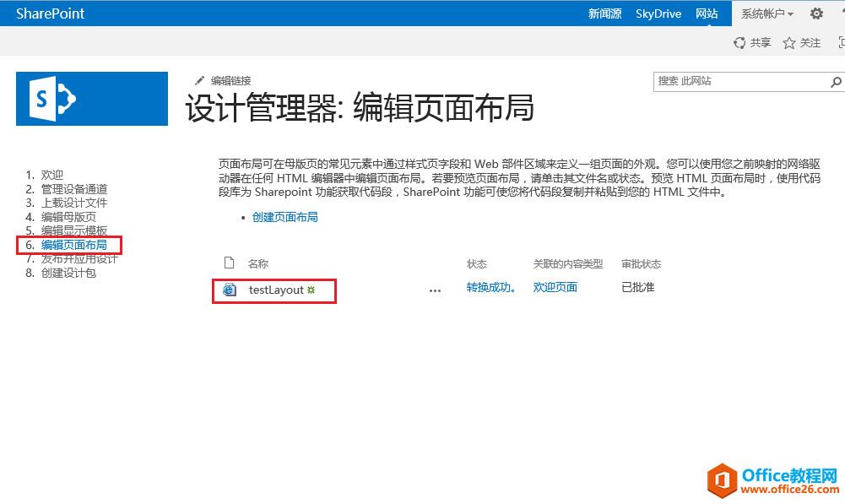This screenshot has width=845, height=504.
Task: Click the 共享 share icon
Action: coord(740,42)
